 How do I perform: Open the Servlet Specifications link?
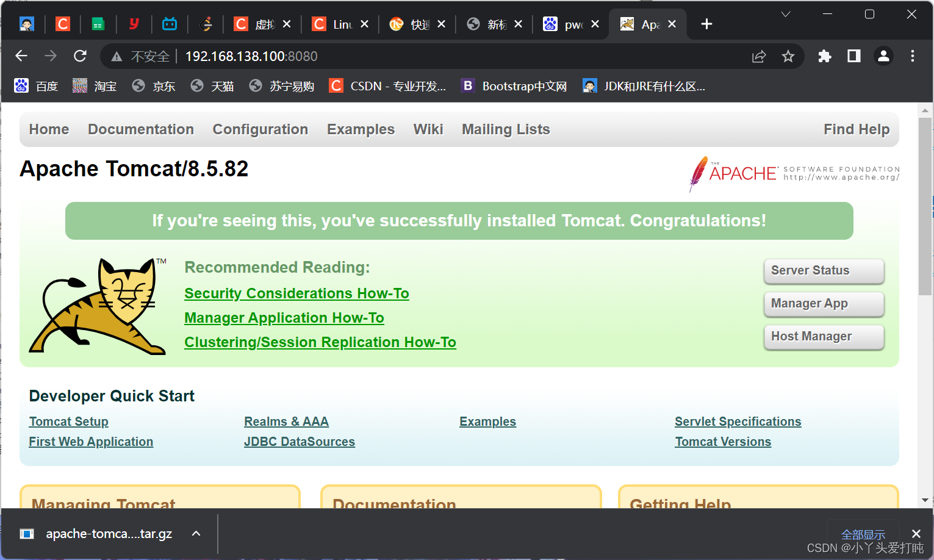click(738, 422)
